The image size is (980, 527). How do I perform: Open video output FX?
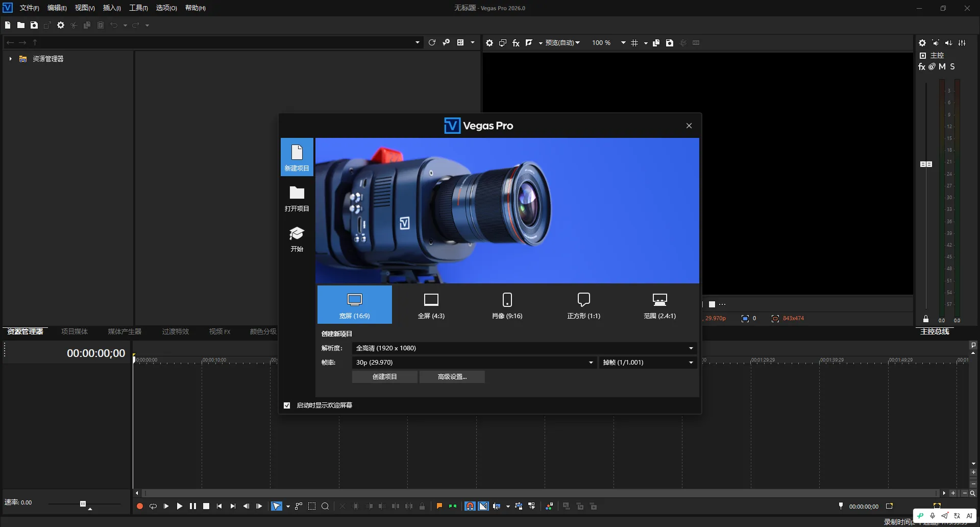point(516,43)
